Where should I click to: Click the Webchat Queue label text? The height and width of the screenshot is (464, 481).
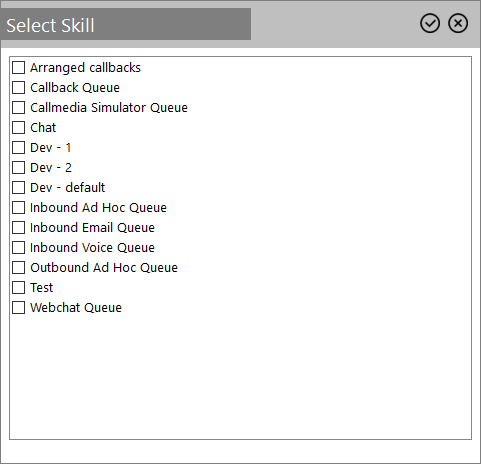click(x=76, y=308)
